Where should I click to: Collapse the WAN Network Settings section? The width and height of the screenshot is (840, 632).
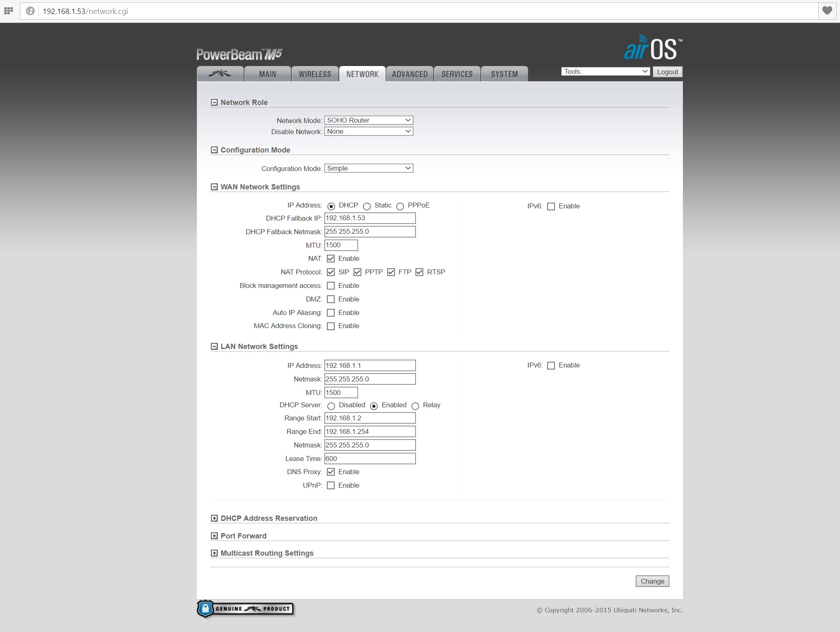click(x=214, y=187)
